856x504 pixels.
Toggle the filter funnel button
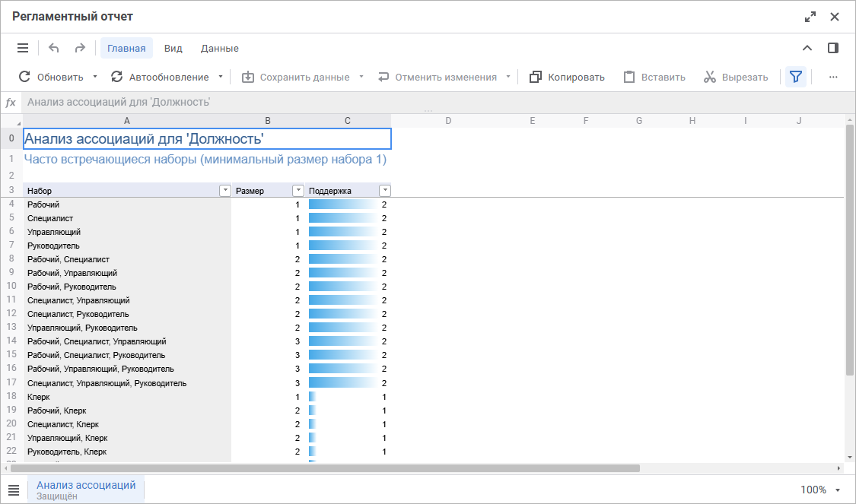[796, 77]
